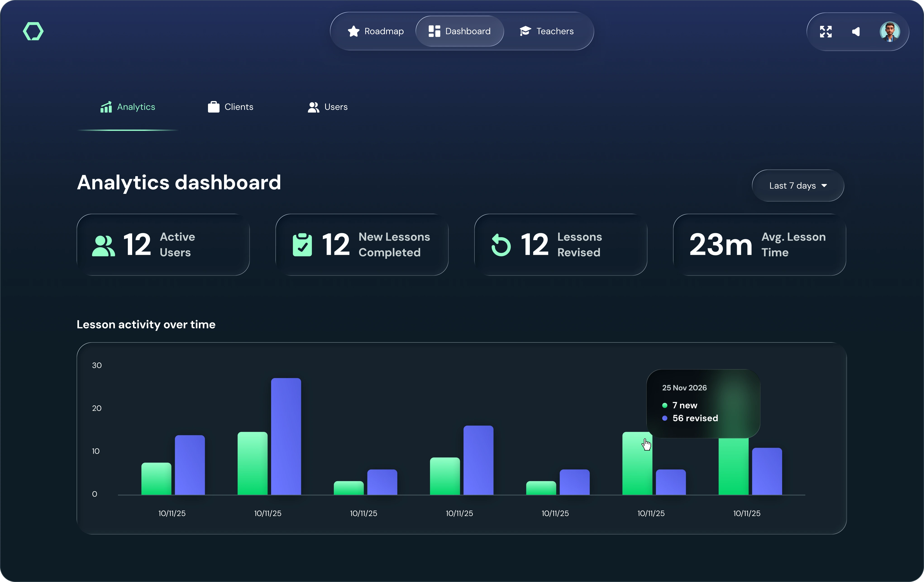Click the grid icon inside the Dashboard pill
The height and width of the screenshot is (582, 924).
click(x=434, y=31)
